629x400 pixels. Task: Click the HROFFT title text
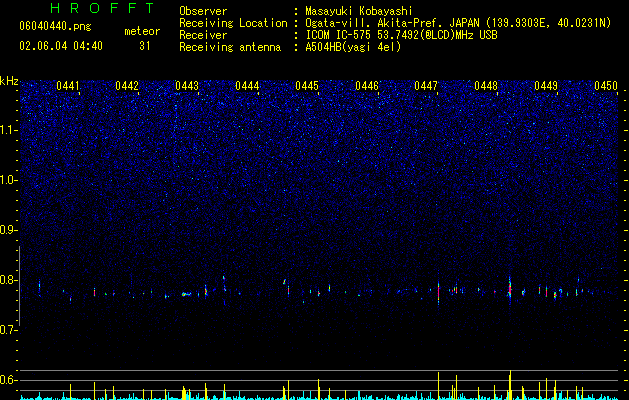coord(102,8)
